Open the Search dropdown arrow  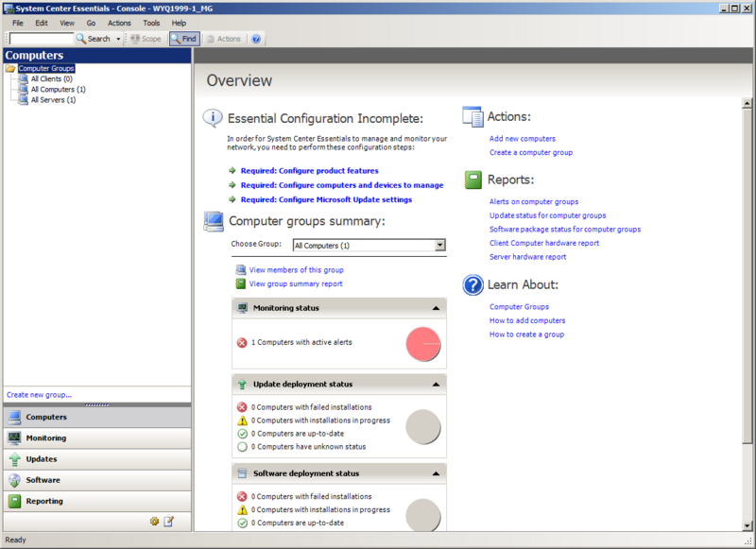point(117,39)
